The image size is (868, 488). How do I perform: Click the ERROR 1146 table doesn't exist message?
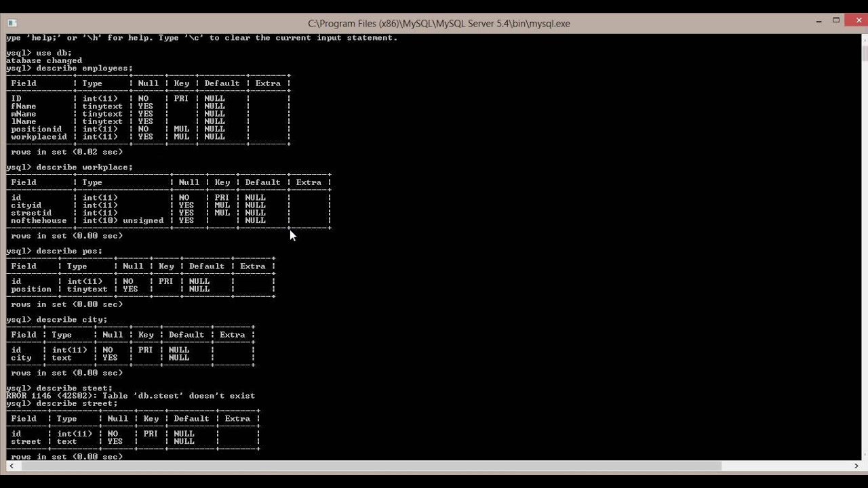pyautogui.click(x=130, y=396)
